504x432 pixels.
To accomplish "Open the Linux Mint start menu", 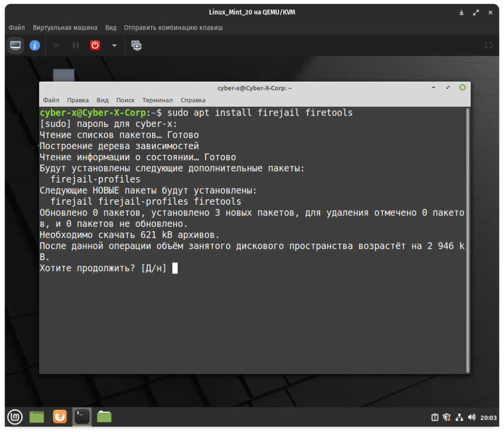I will [15, 417].
